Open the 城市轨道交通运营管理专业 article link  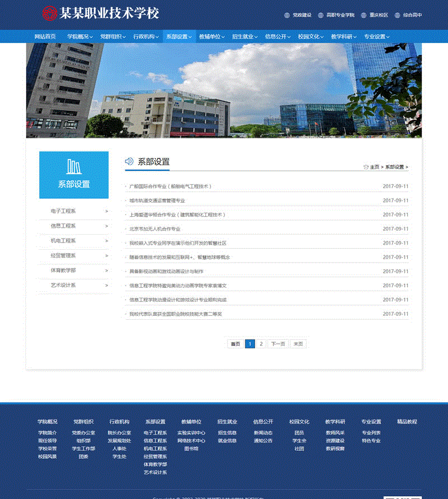tap(157, 200)
